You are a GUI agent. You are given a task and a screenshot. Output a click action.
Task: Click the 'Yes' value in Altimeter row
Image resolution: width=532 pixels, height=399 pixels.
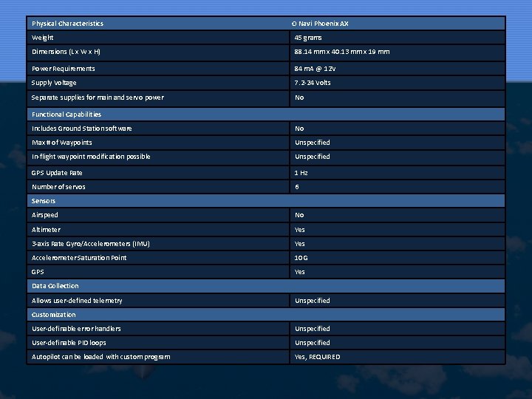pos(299,230)
